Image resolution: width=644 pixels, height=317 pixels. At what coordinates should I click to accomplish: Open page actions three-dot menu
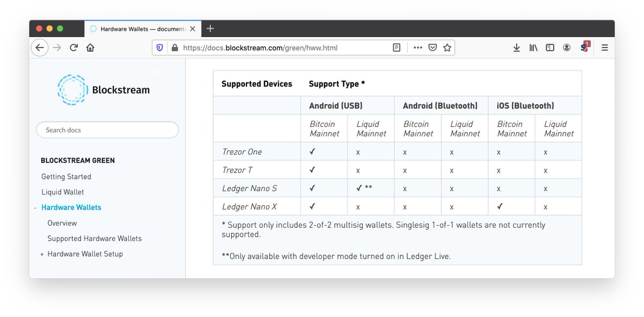tap(418, 48)
